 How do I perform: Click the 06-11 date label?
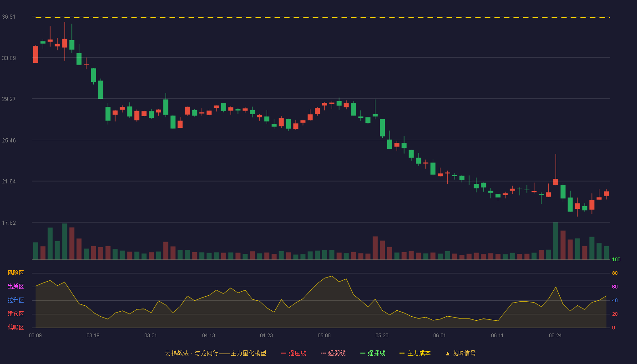tap(497, 335)
